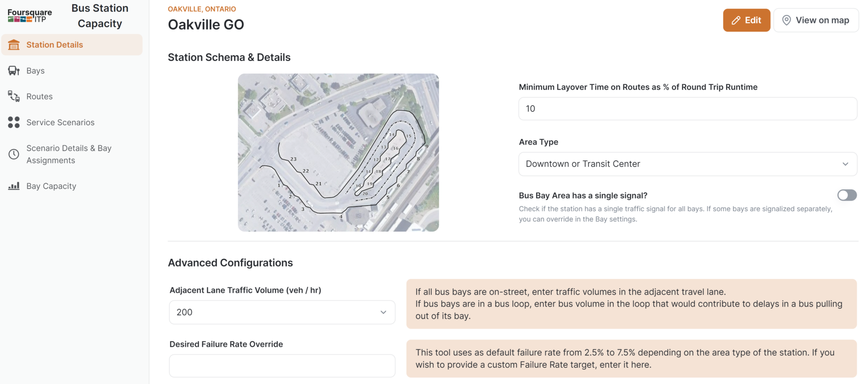Image resolution: width=868 pixels, height=384 pixels.
Task: Click the orange Edit button
Action: tap(746, 20)
